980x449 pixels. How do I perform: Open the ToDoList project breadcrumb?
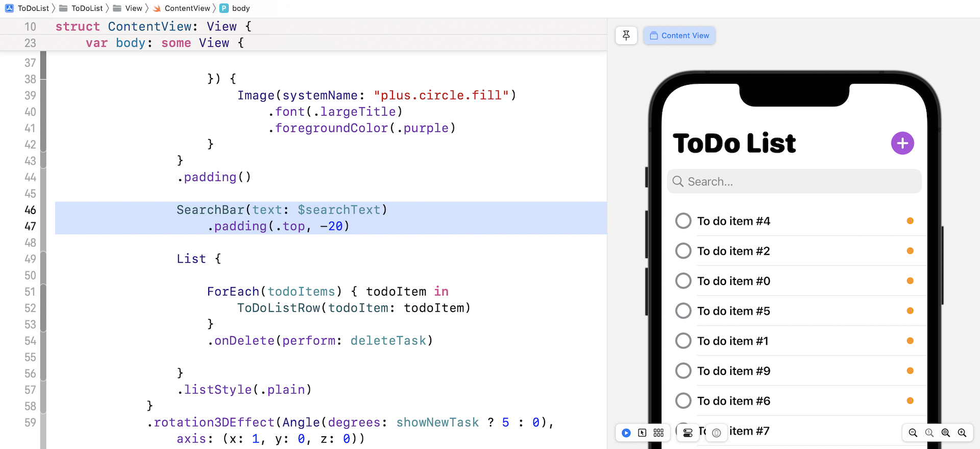(33, 8)
